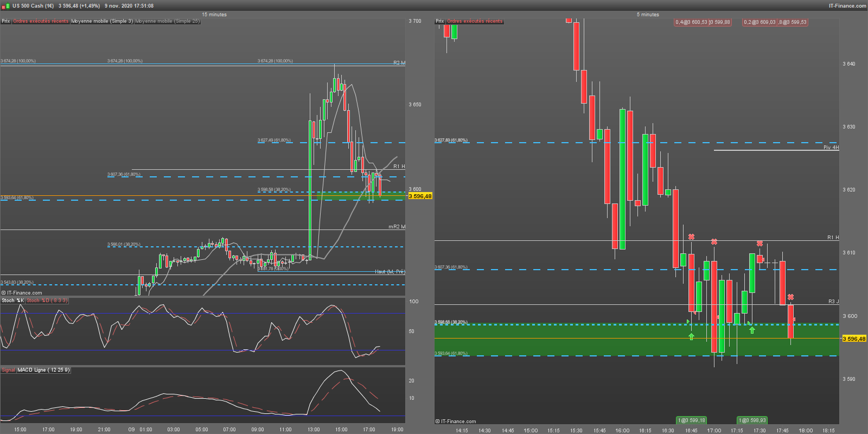Viewport: 868px width, 434px height.
Task: Select the MACD Ligne (12 25 9) indicator label
Action: coord(43,370)
